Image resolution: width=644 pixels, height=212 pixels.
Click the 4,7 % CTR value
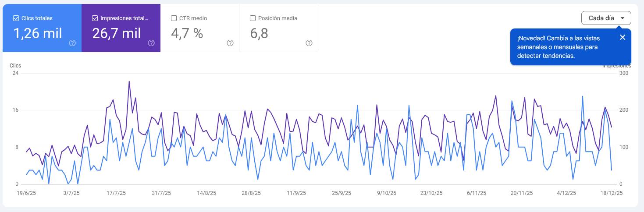coord(187,33)
